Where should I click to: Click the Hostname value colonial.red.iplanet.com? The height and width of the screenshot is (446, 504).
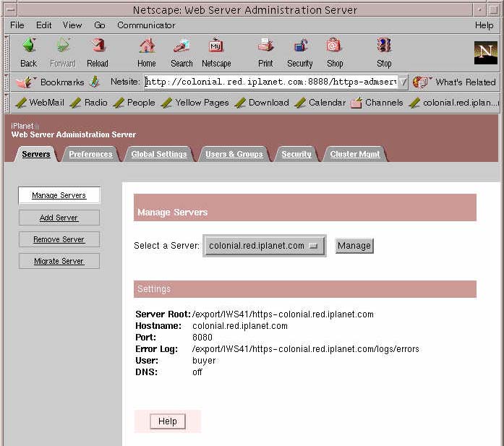click(x=240, y=326)
